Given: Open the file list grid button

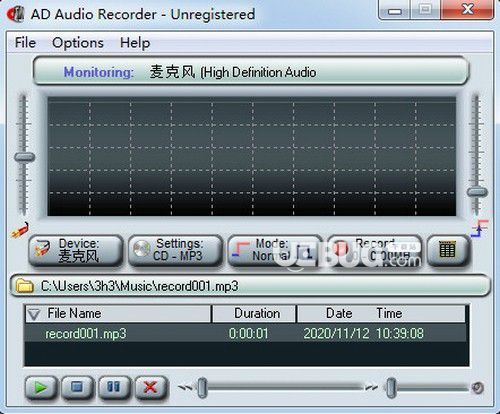Looking at the screenshot, I should point(448,251).
